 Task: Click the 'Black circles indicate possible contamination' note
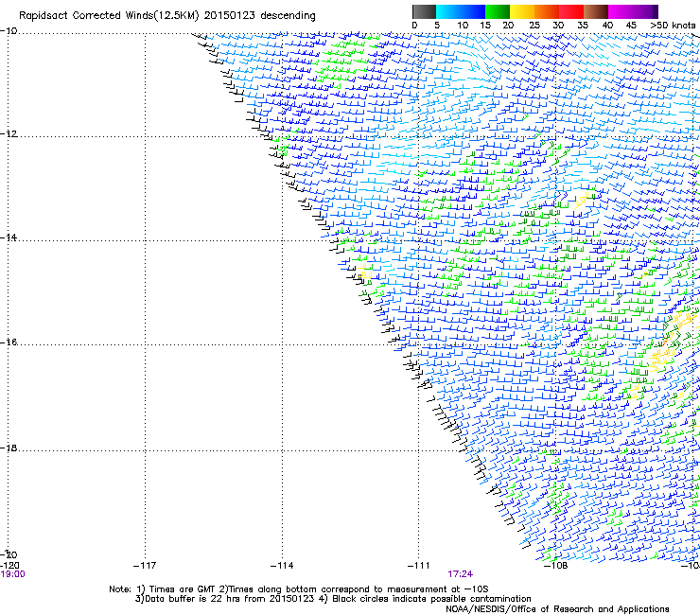click(431, 599)
